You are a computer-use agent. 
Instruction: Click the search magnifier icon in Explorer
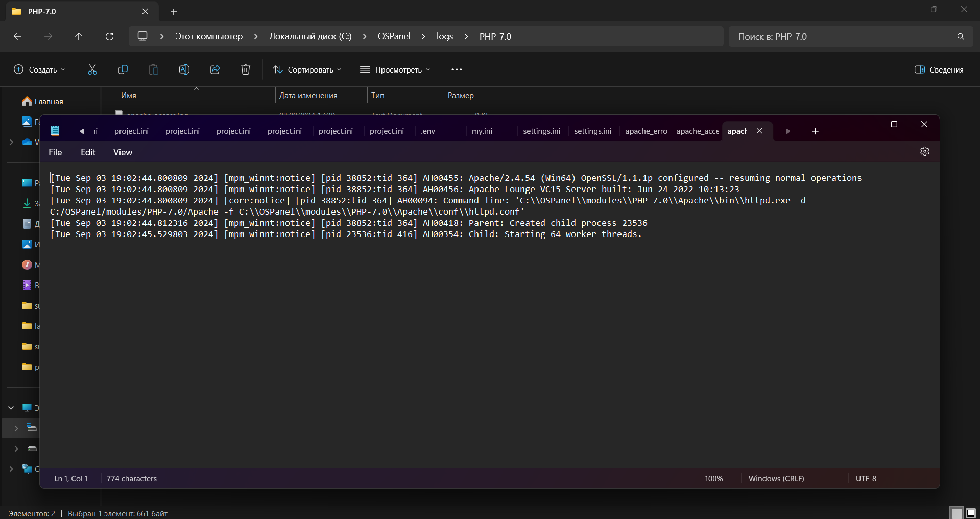pyautogui.click(x=961, y=37)
